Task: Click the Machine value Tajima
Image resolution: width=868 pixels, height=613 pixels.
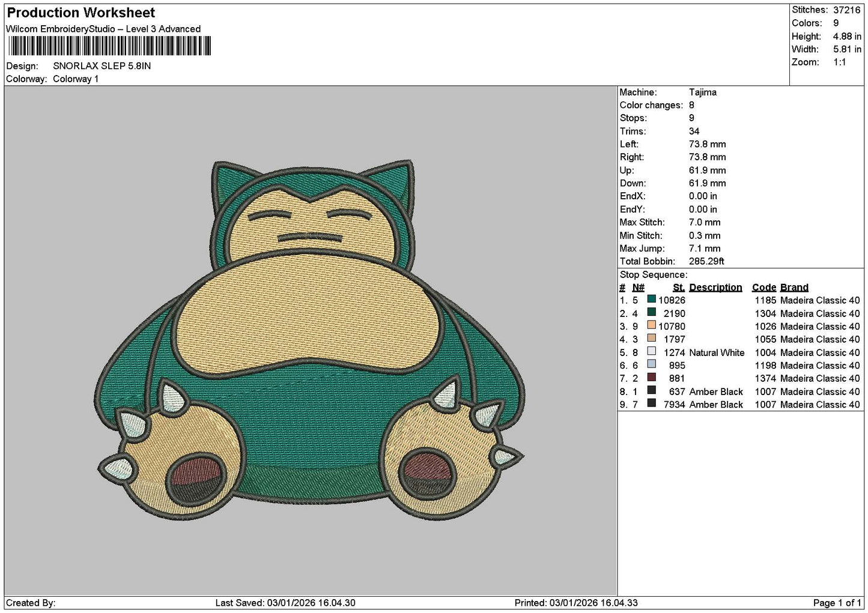Action: click(x=703, y=92)
